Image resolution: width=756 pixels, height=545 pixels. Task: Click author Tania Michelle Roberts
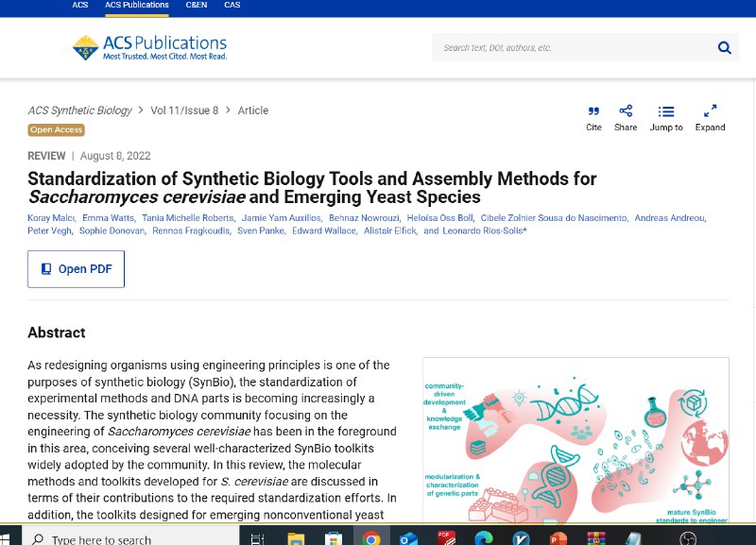(187, 218)
